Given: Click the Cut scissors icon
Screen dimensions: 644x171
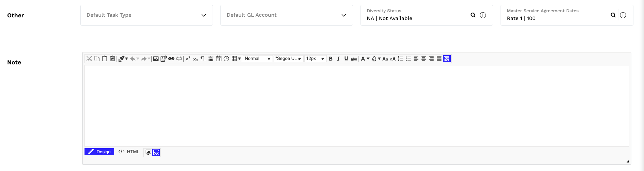Looking at the screenshot, I should click(89, 59).
